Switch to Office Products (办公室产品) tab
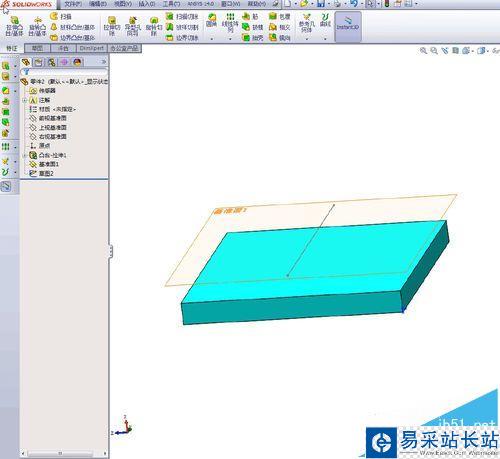Viewport: 500px width, 459px height. (x=124, y=48)
